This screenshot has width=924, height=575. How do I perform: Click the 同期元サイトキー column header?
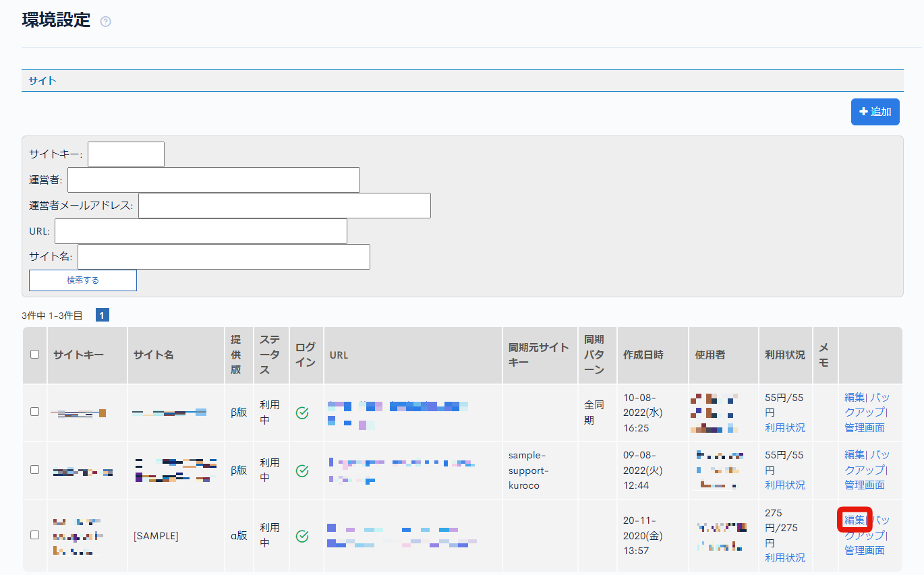click(539, 355)
